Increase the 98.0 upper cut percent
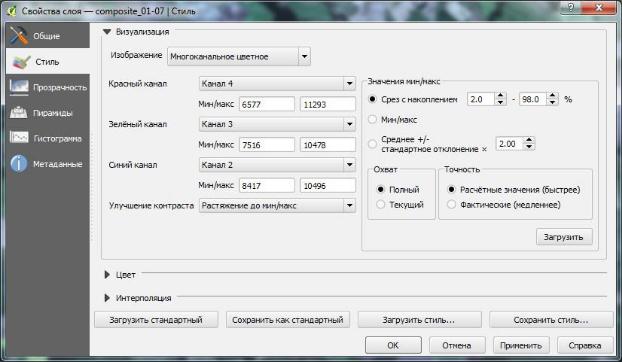This screenshot has height=362, width=622. pyautogui.click(x=552, y=95)
